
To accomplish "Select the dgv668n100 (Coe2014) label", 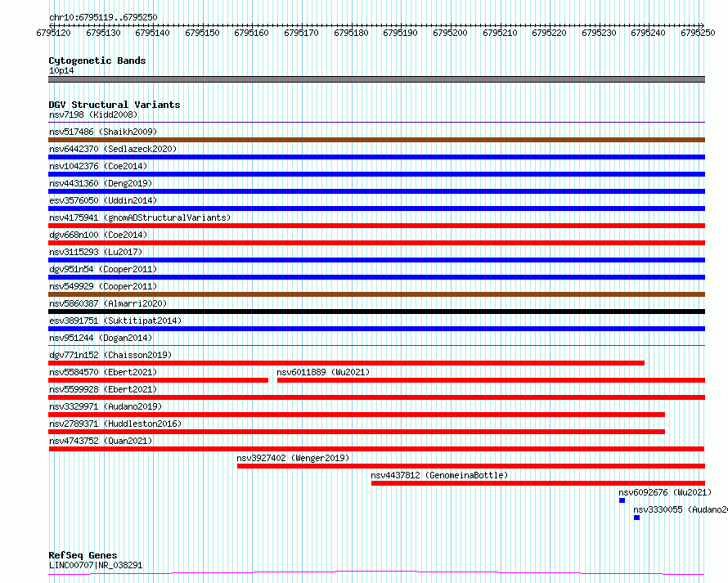I will pyautogui.click(x=98, y=235).
